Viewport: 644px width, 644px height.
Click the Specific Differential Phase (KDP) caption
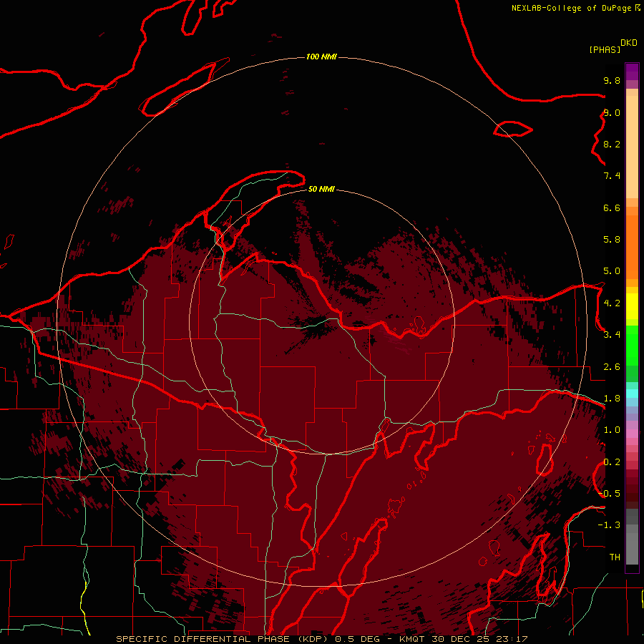[x=224, y=639]
